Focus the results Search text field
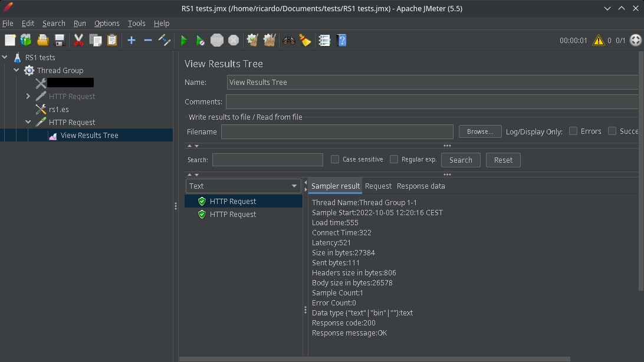This screenshot has width=644, height=362. click(x=267, y=160)
